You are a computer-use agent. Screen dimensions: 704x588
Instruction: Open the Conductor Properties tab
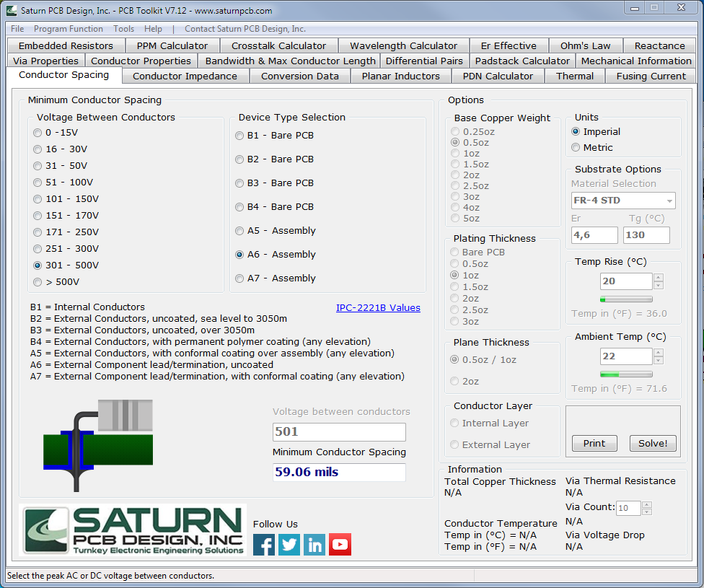tap(141, 61)
